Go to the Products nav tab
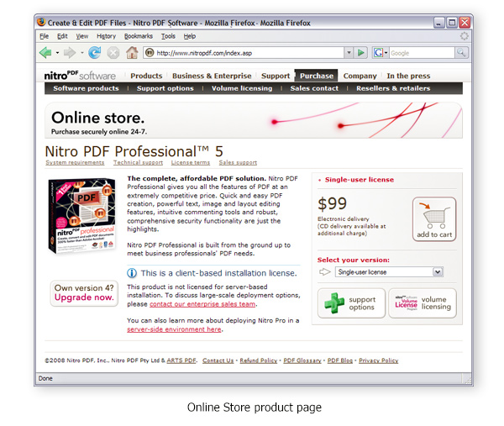Image resolution: width=504 pixels, height=426 pixels. click(x=146, y=76)
